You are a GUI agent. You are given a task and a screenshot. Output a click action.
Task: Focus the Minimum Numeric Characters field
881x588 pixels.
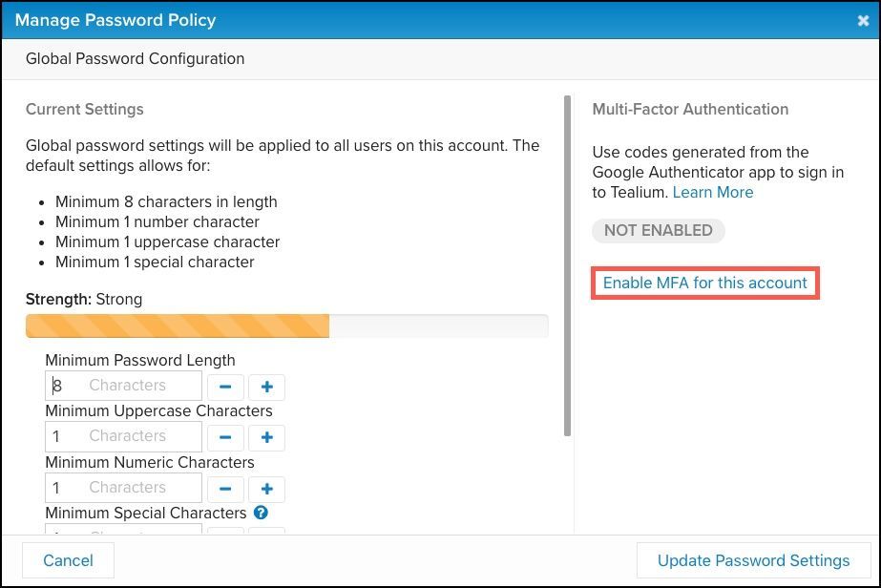tap(123, 488)
